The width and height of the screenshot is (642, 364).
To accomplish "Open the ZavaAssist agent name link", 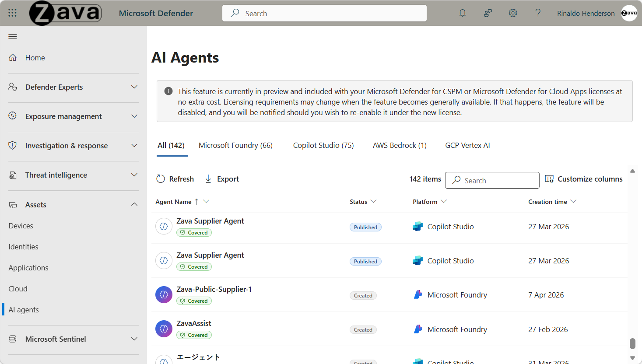I will pos(194,323).
